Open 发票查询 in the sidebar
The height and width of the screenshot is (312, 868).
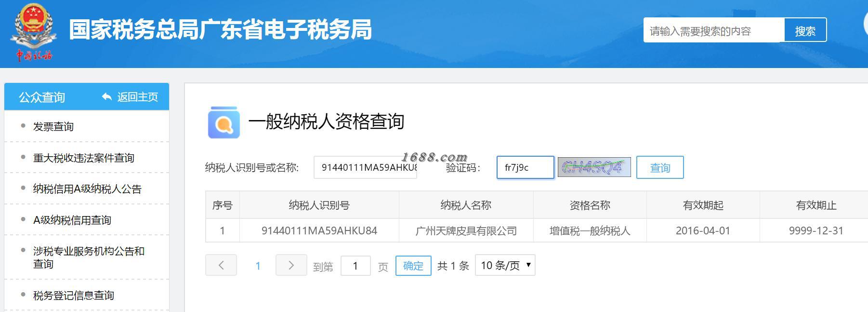53,126
